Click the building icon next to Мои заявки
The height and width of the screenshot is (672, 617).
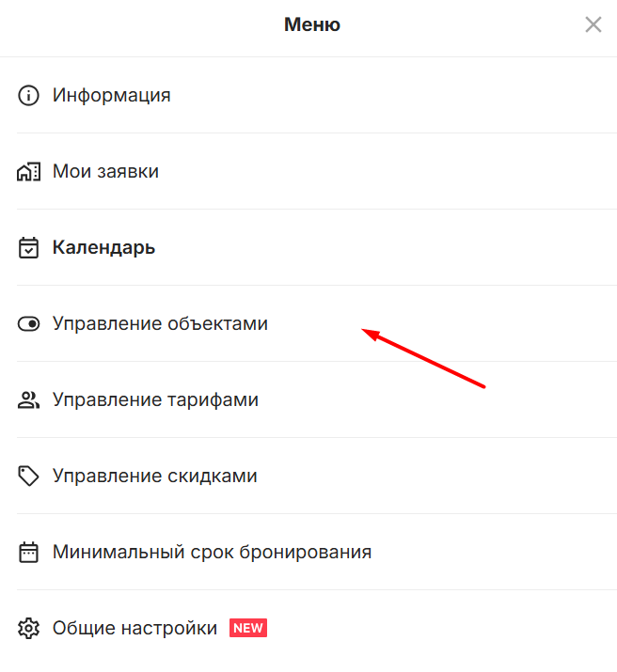[28, 171]
